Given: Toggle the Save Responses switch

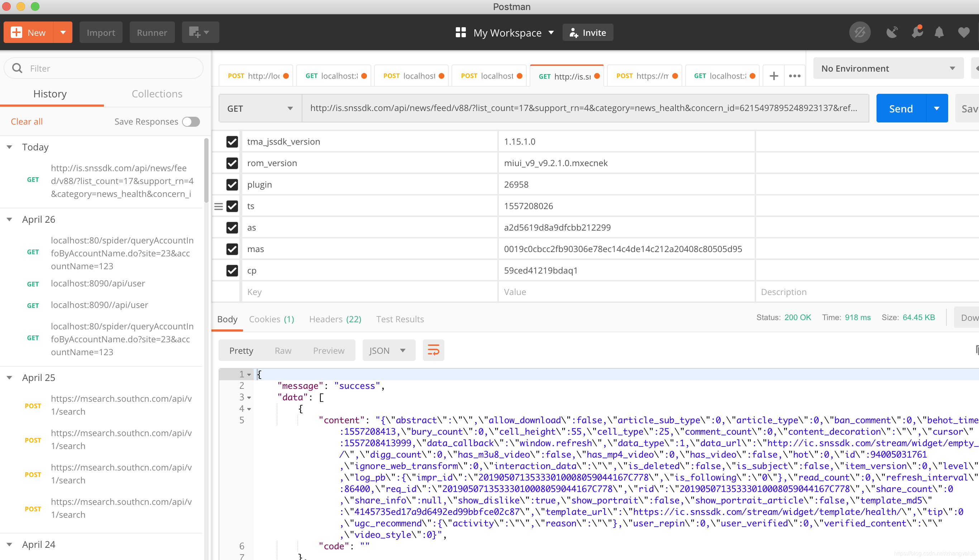Looking at the screenshot, I should pos(191,121).
